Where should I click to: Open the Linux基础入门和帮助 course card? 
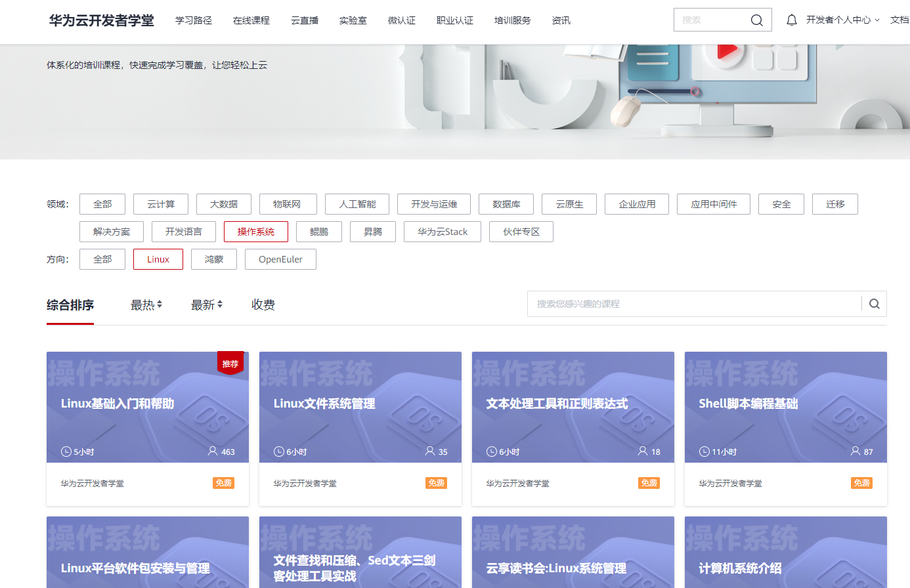tap(148, 429)
